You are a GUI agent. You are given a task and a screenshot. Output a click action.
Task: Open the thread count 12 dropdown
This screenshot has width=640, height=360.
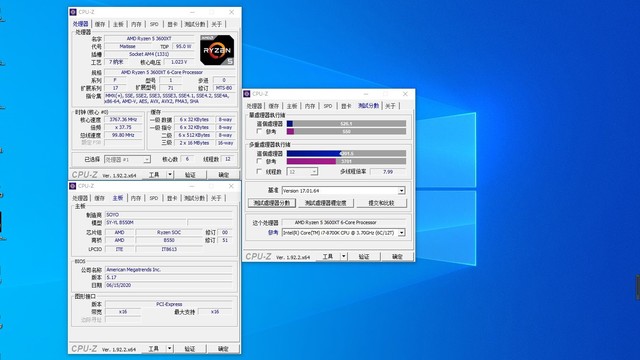pos(302,172)
